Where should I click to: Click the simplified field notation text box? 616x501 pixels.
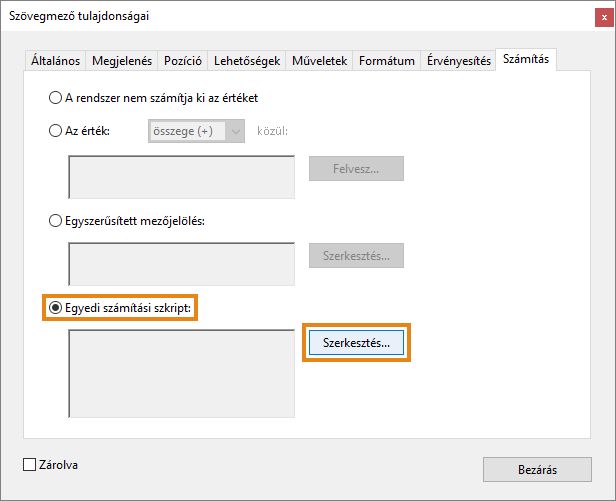[x=182, y=264]
